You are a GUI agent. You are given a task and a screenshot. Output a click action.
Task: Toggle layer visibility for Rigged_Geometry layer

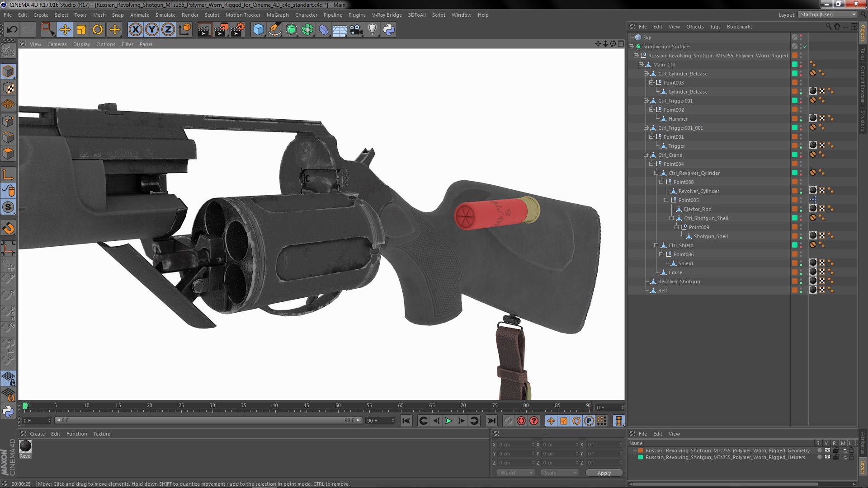(827, 450)
